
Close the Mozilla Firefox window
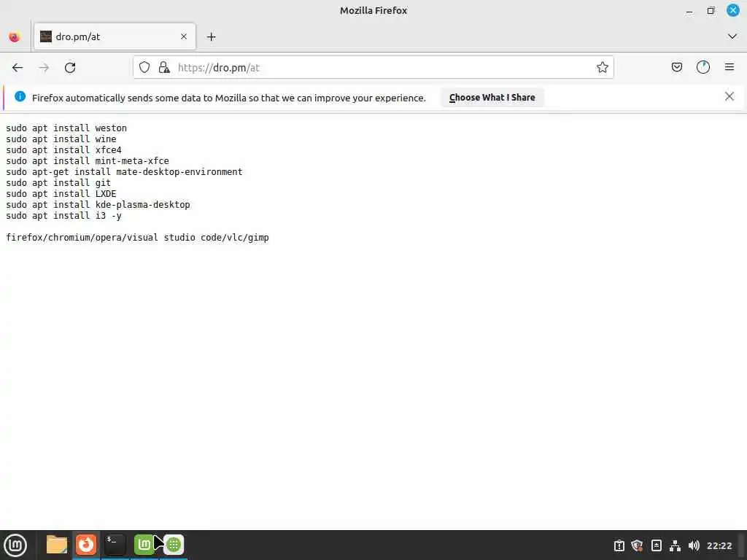tap(732, 10)
